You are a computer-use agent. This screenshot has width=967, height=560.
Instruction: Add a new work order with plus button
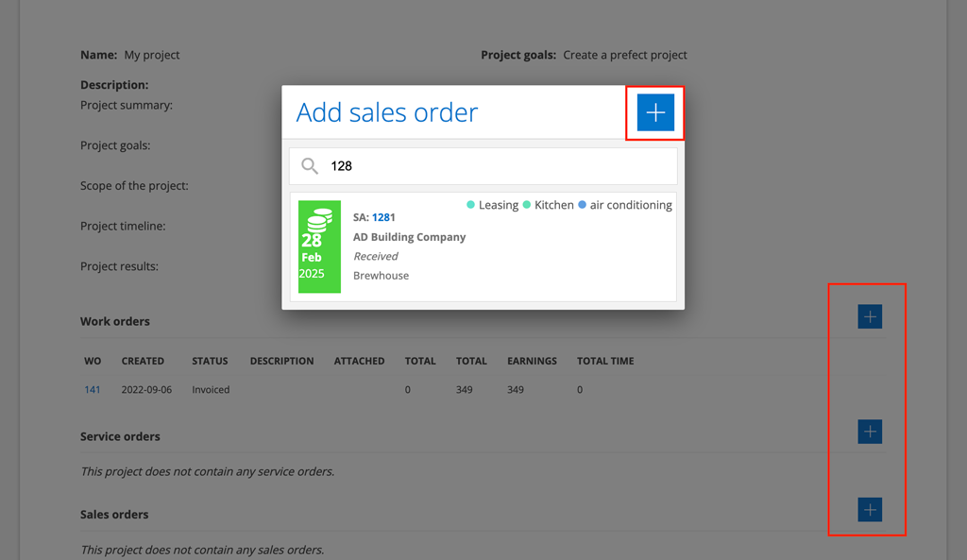tap(870, 316)
